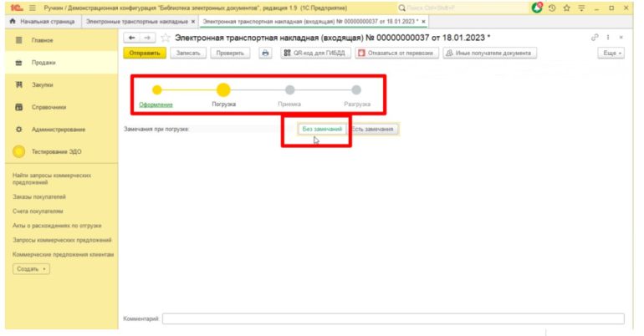Select the Разгрузка stage marker
This screenshot has height=336, width=644.
(x=356, y=89)
